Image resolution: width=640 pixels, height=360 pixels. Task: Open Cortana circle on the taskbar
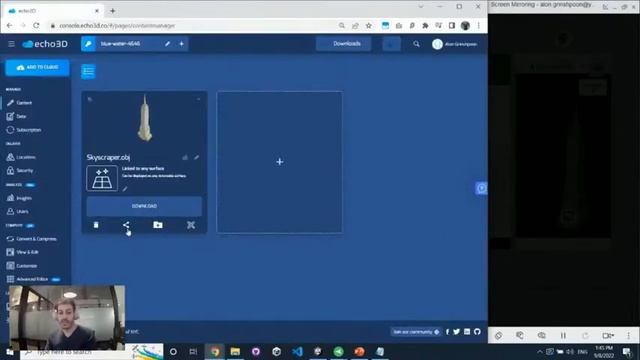coord(173,351)
